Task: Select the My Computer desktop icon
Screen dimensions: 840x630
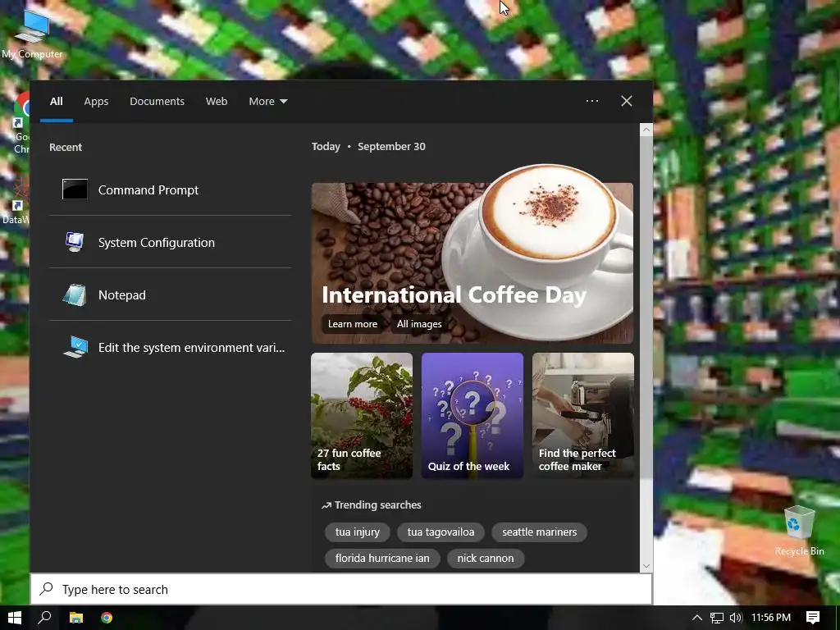Action: (32, 33)
